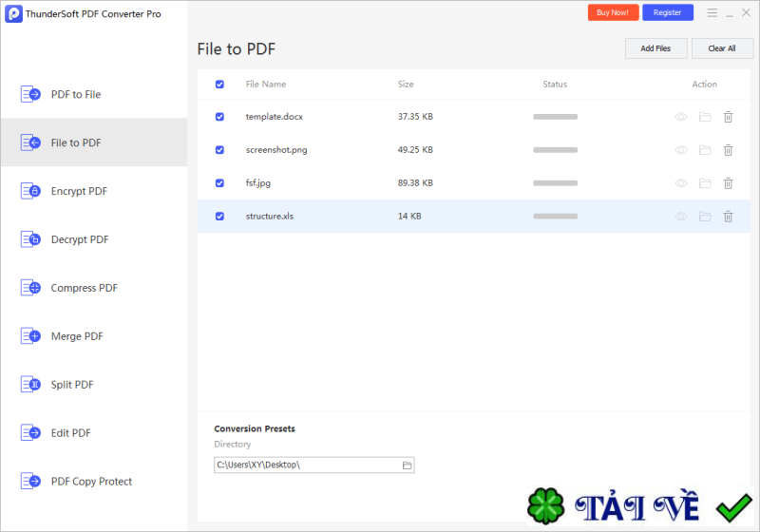The height and width of the screenshot is (532, 760).
Task: Click the Clear All button
Action: coord(722,48)
